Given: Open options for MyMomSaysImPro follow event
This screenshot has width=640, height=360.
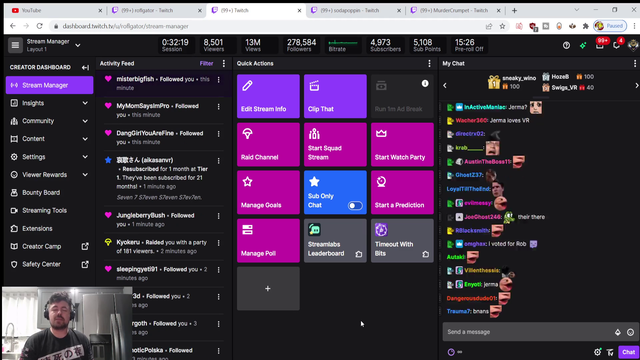Looking at the screenshot, I should click(219, 107).
